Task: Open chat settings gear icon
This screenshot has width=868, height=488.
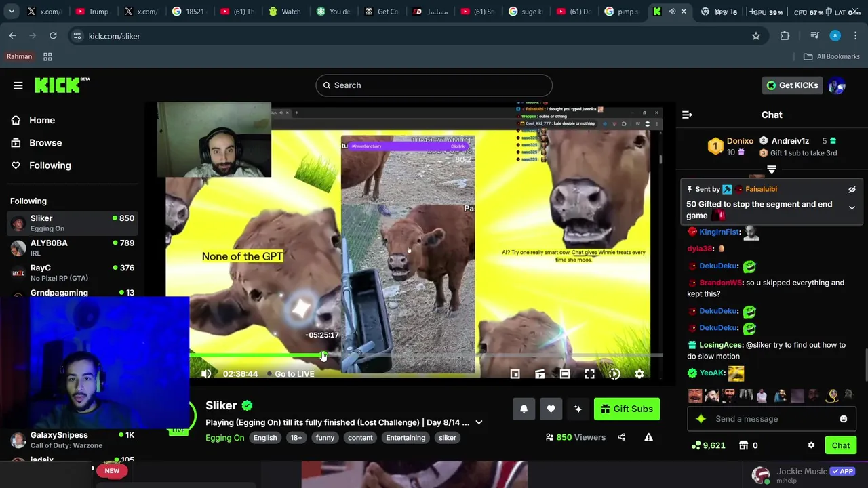Action: click(x=811, y=445)
